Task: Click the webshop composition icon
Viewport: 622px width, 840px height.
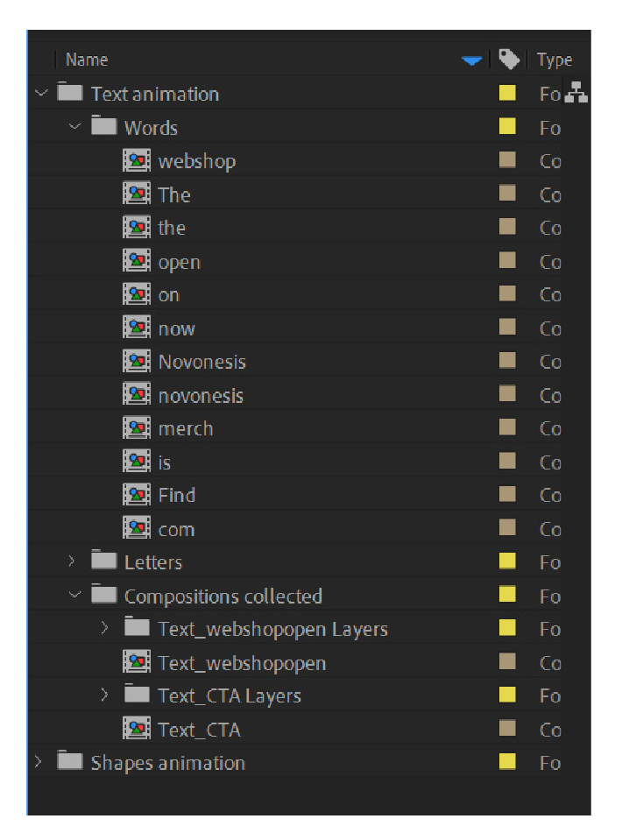Action: click(x=136, y=160)
